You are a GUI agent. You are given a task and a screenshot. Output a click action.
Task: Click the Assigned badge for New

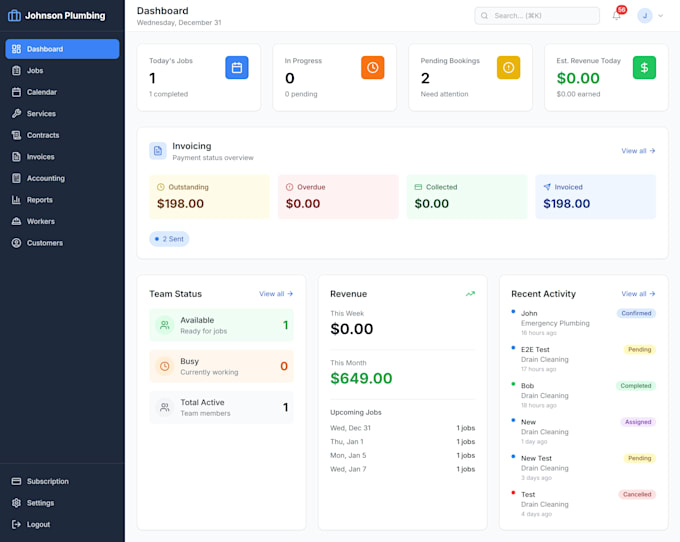[x=638, y=422]
